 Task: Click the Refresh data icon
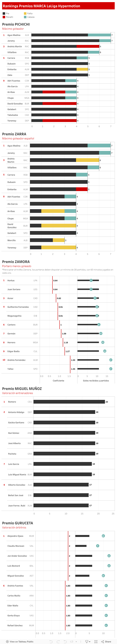(x=72, y=642)
